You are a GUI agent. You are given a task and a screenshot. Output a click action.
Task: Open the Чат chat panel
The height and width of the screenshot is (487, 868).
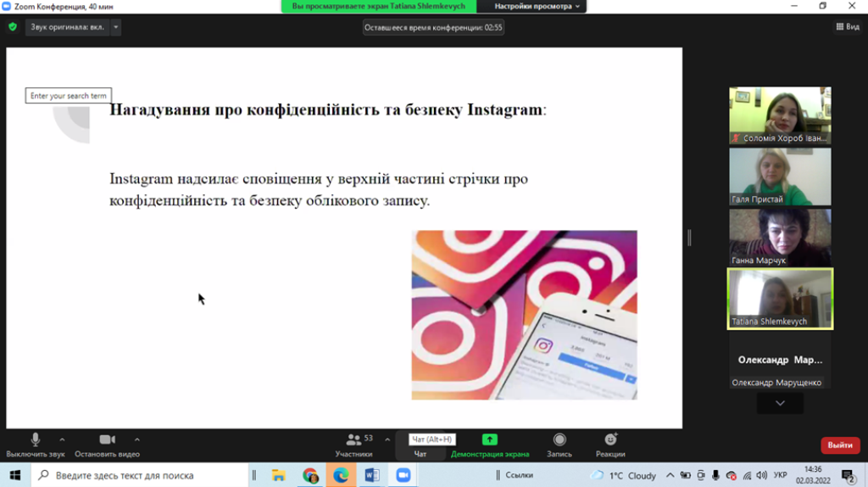point(420,445)
